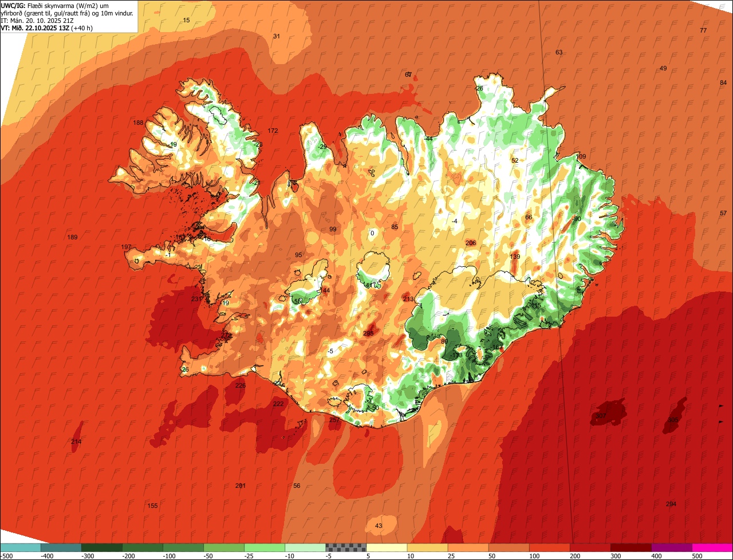Click the map value 226 off the south coast
The height and width of the screenshot is (560, 733).
pyautogui.click(x=241, y=385)
